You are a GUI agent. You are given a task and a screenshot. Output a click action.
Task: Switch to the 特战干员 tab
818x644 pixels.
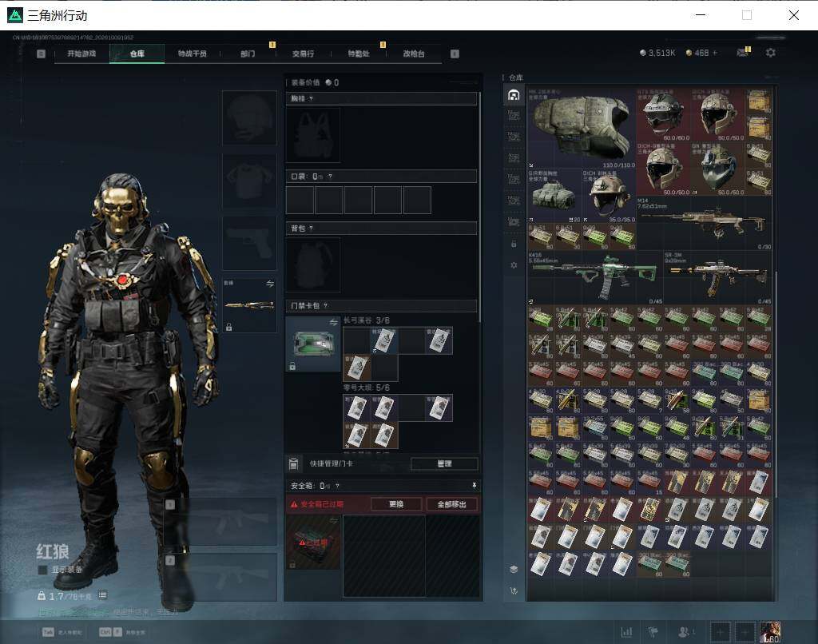point(192,54)
